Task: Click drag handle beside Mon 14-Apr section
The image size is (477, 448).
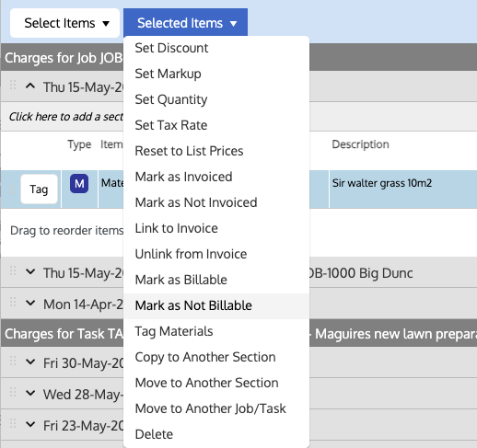Action: pos(13,302)
